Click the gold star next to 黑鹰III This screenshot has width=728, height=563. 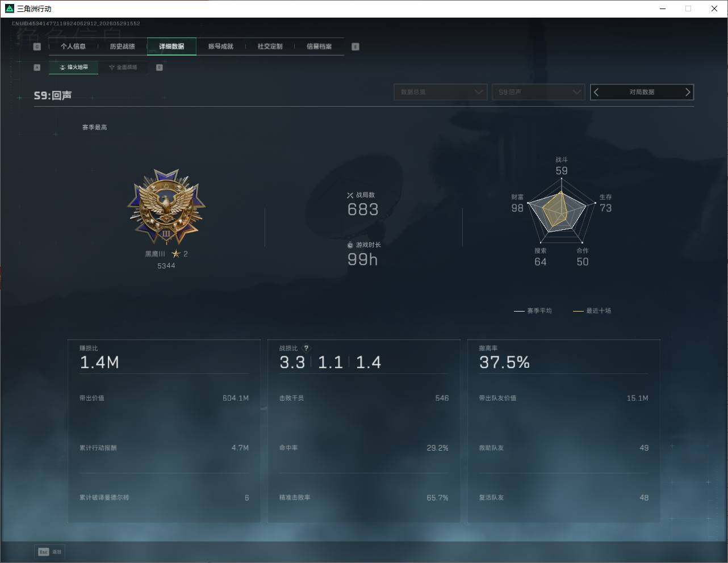click(x=176, y=254)
